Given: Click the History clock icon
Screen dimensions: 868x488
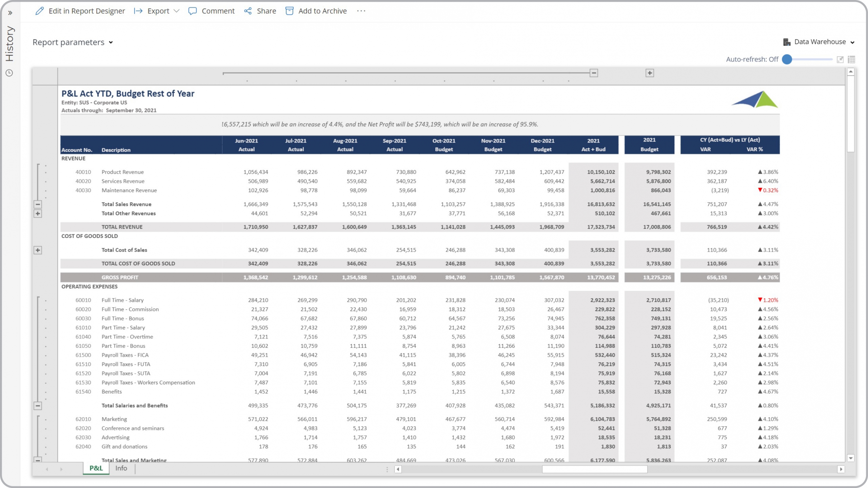Looking at the screenshot, I should pyautogui.click(x=9, y=73).
